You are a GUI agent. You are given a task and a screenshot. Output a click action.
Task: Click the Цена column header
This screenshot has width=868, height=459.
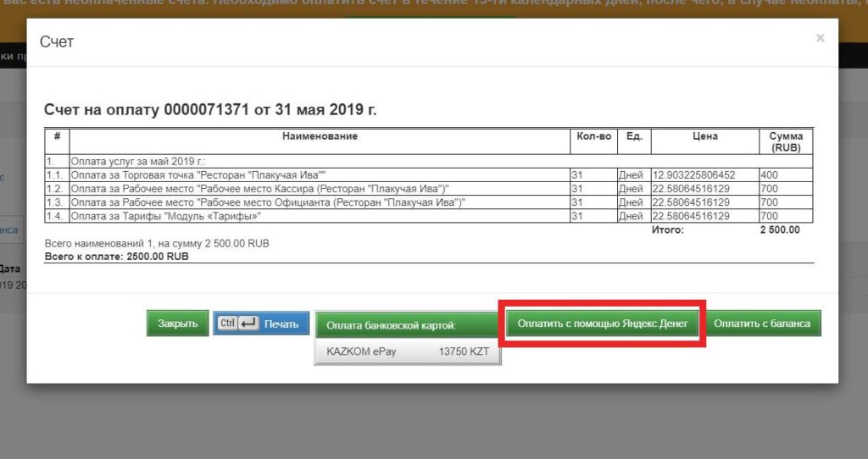[704, 136]
